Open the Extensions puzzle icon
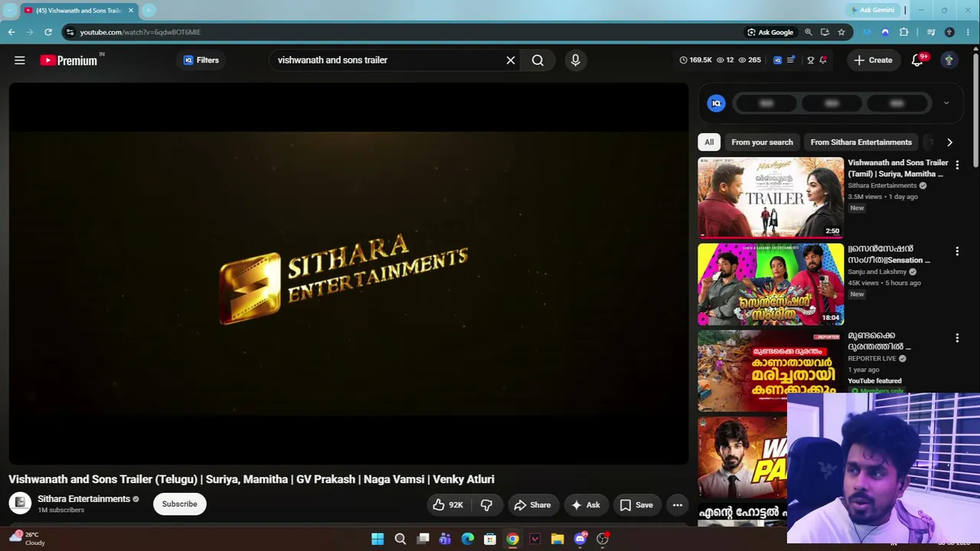The image size is (980, 551). (904, 32)
